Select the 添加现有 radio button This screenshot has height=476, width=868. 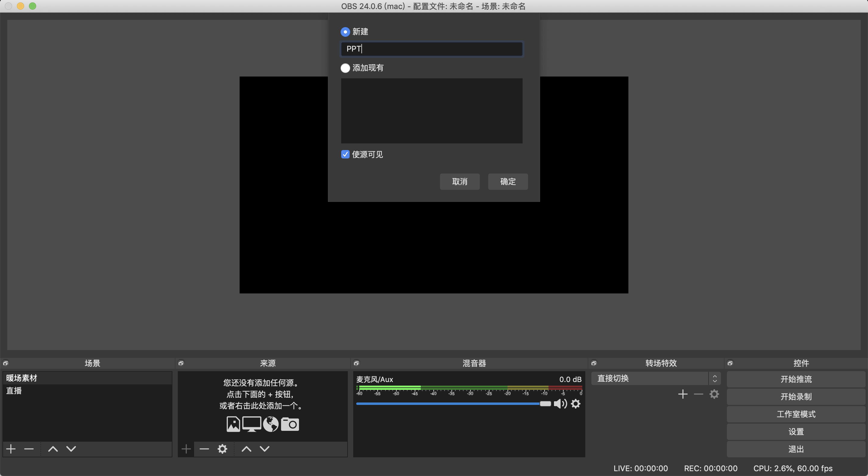pyautogui.click(x=345, y=68)
